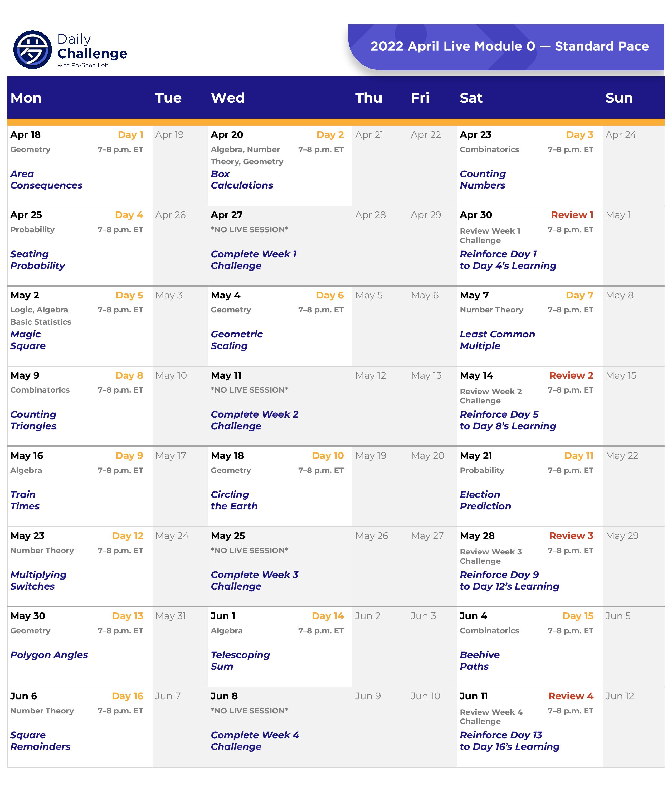Select the Polygon Angles lesson
Image resolution: width=672 pixels, height=791 pixels.
point(49,655)
